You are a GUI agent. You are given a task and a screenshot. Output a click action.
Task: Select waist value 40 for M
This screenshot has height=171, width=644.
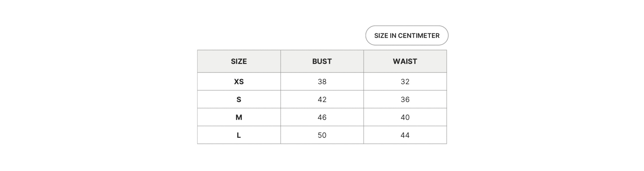pos(405,117)
